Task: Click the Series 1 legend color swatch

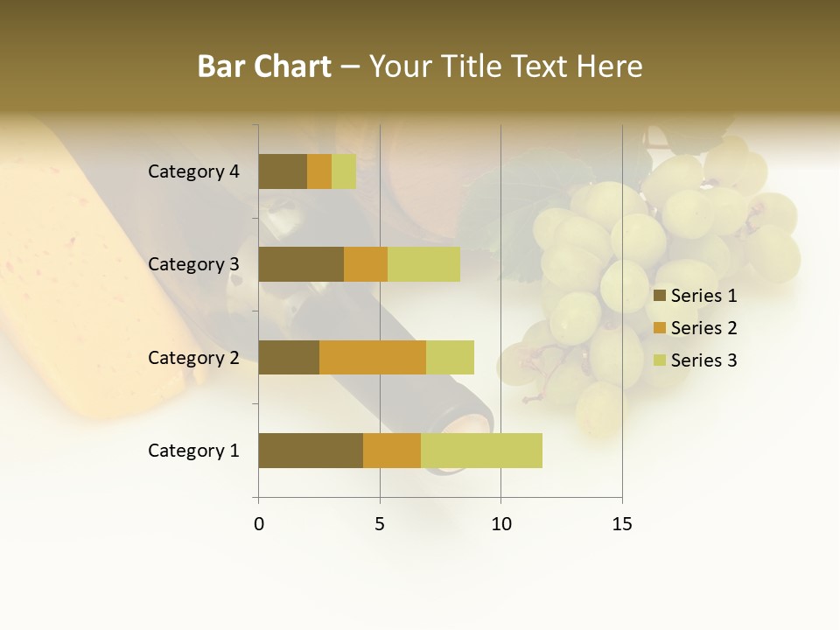Action: [660, 296]
